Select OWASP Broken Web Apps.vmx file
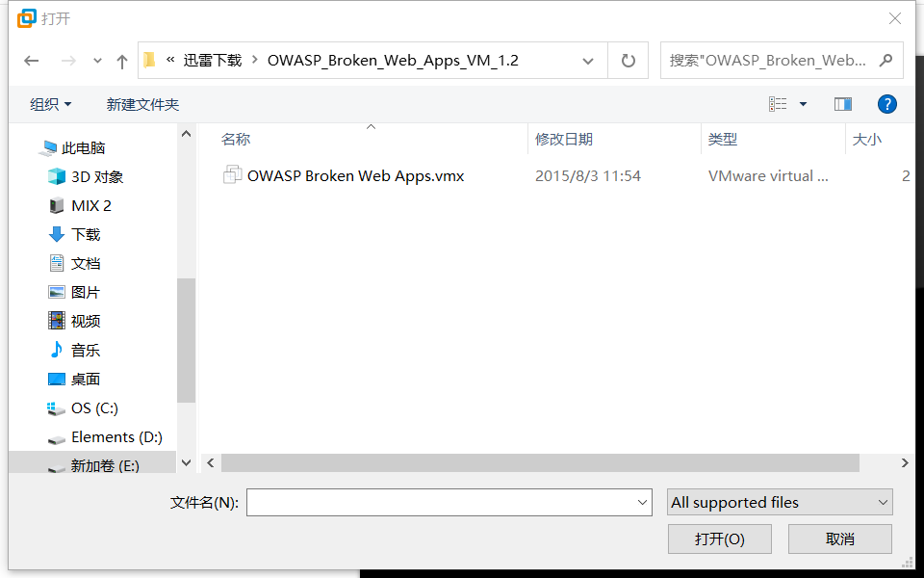This screenshot has width=924, height=578. (356, 175)
